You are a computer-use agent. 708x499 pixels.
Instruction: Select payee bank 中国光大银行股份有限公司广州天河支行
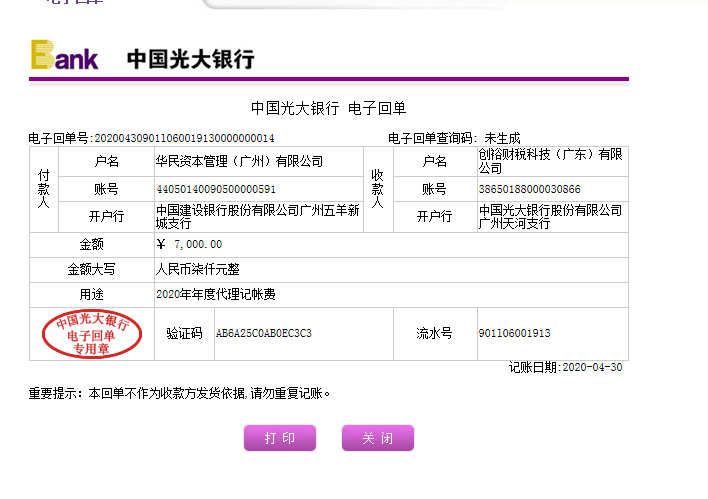point(550,216)
